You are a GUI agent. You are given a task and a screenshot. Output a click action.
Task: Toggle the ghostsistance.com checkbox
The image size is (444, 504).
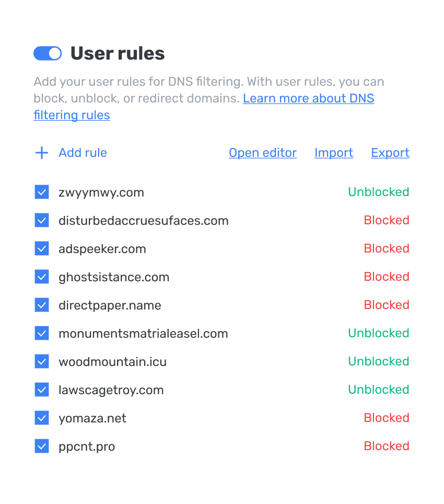pos(42,277)
